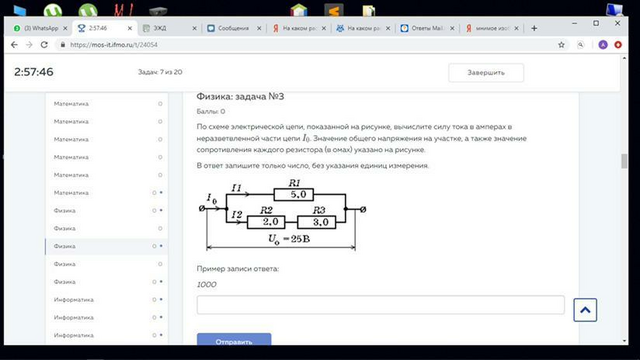
Task: Open a new browser tab
Action: (x=534, y=28)
